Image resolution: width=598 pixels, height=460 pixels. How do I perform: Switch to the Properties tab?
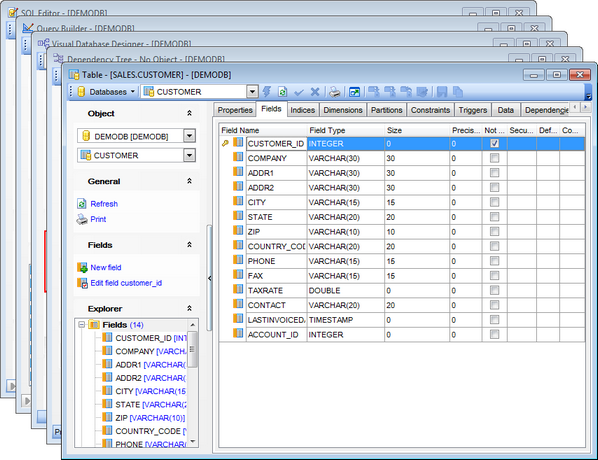tap(235, 110)
